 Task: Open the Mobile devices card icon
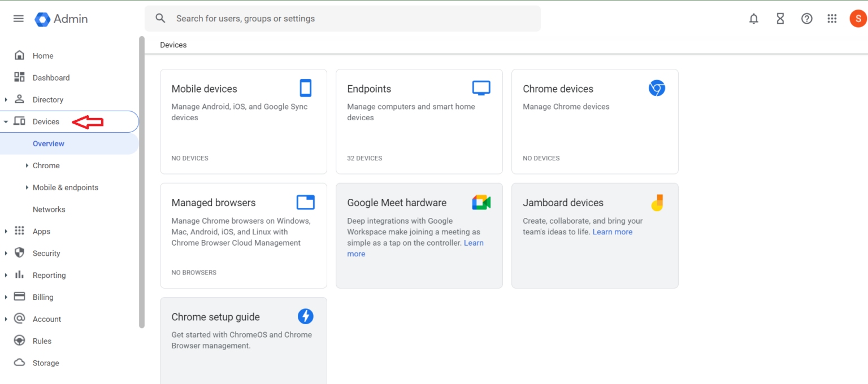pyautogui.click(x=306, y=88)
